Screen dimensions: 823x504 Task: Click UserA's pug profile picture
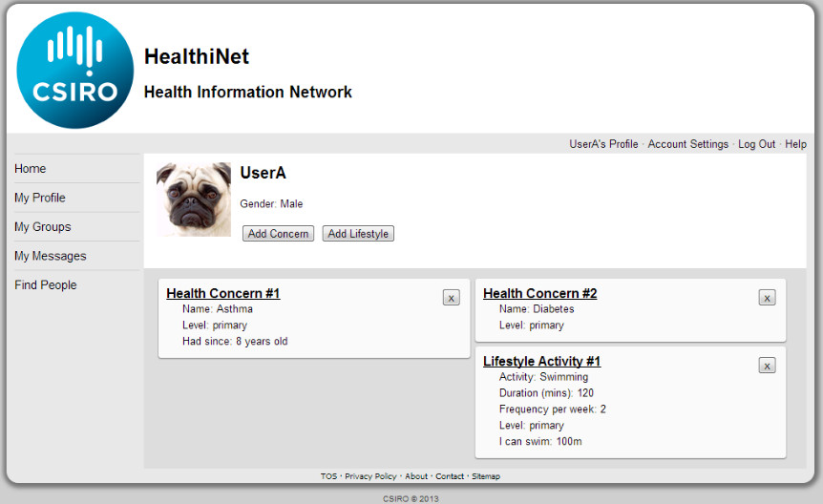[194, 199]
